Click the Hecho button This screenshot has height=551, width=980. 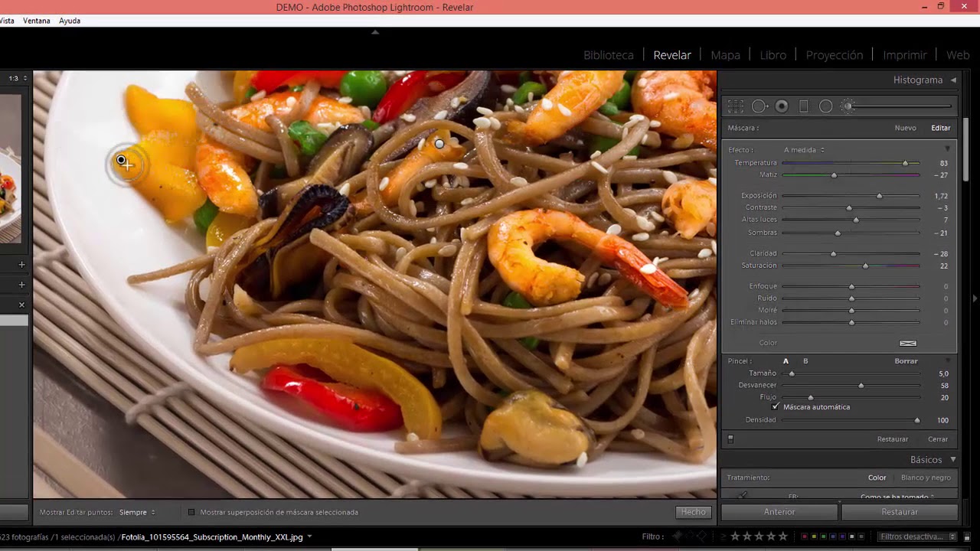pyautogui.click(x=694, y=512)
